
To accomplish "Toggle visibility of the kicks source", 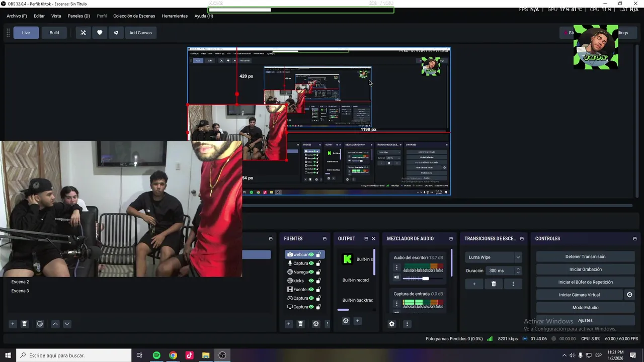I will 311,281.
